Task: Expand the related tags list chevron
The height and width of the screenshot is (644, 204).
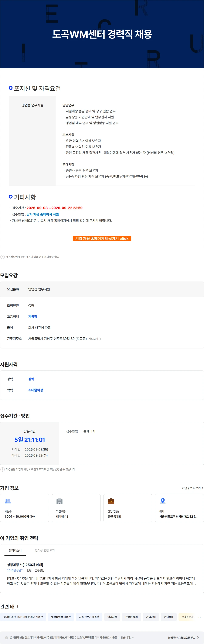Action: click(x=200, y=617)
